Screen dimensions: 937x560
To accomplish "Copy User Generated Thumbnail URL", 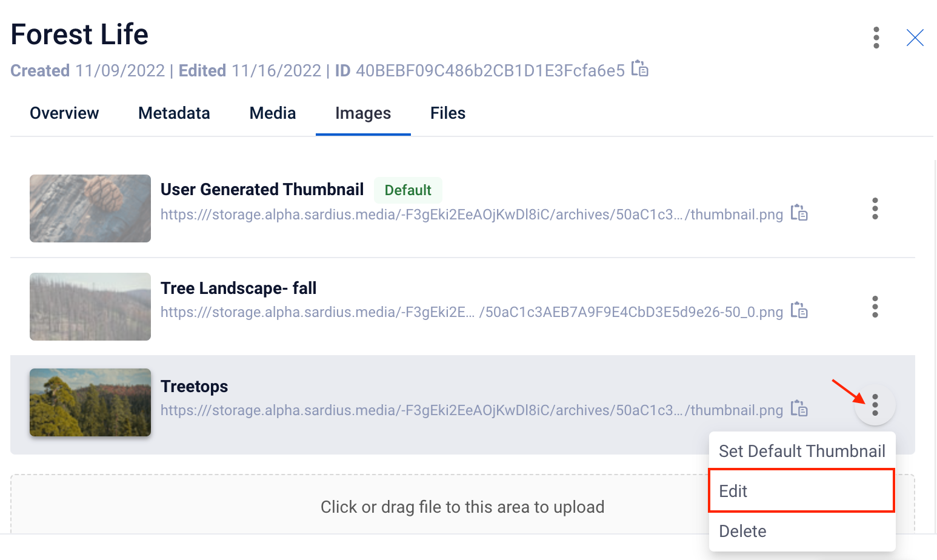I will [x=799, y=213].
